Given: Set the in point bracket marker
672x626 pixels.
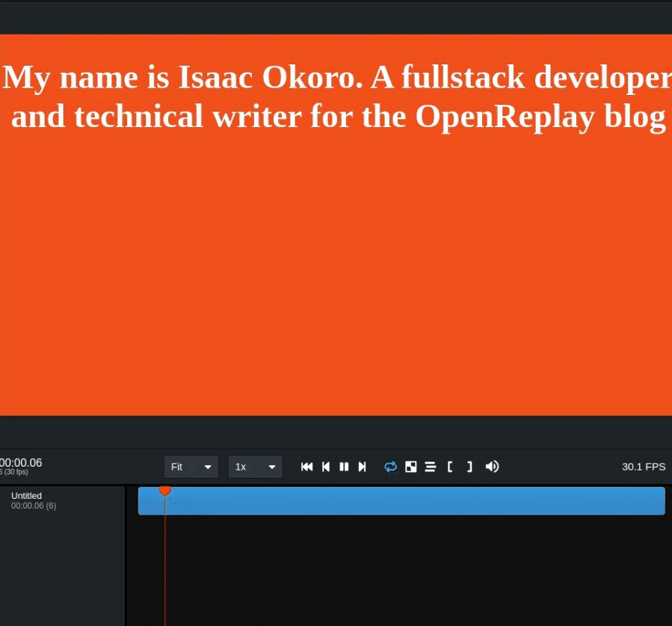Looking at the screenshot, I should (x=449, y=467).
